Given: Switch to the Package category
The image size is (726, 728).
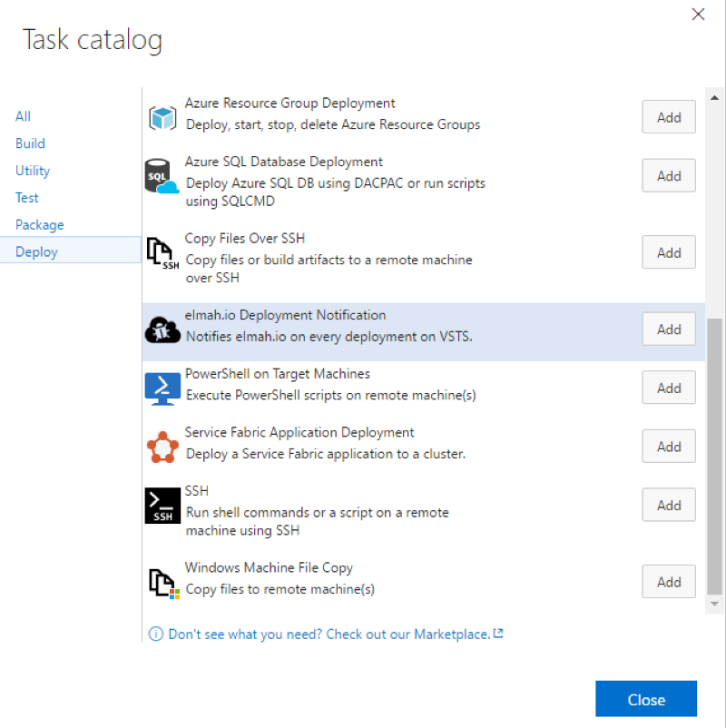Looking at the screenshot, I should click(x=39, y=224).
